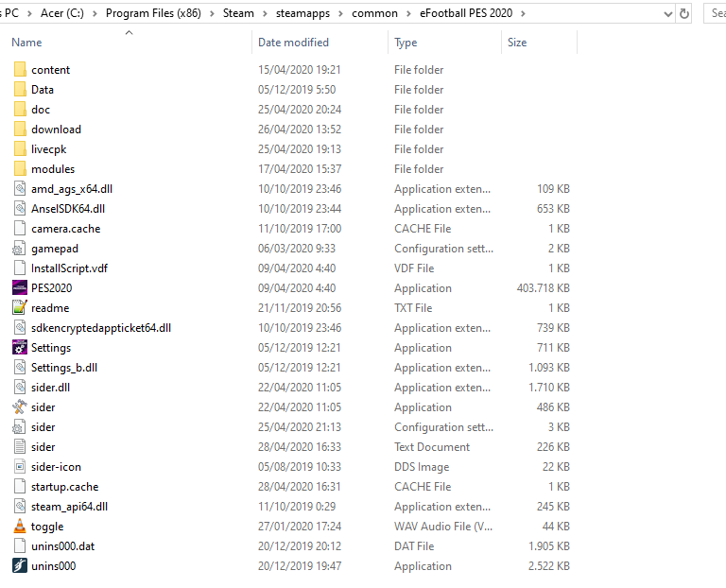Image resolution: width=726 pixels, height=588 pixels.
Task: Click the sider application tools icon
Action: pyautogui.click(x=20, y=407)
